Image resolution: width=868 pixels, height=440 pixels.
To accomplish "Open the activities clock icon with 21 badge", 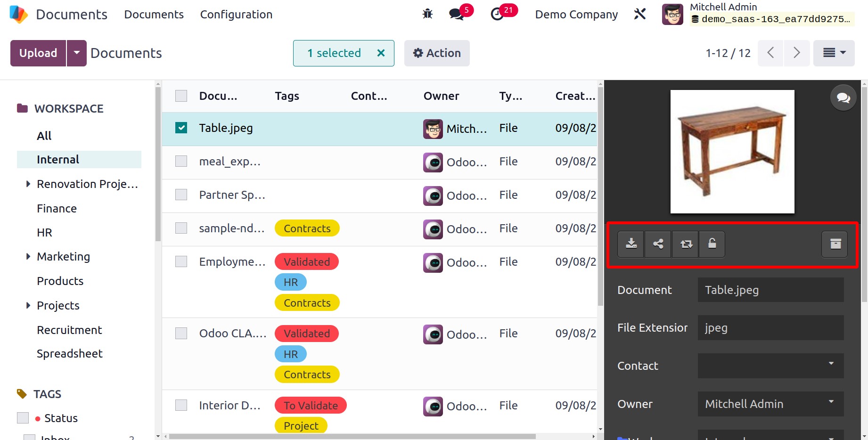I will point(497,14).
